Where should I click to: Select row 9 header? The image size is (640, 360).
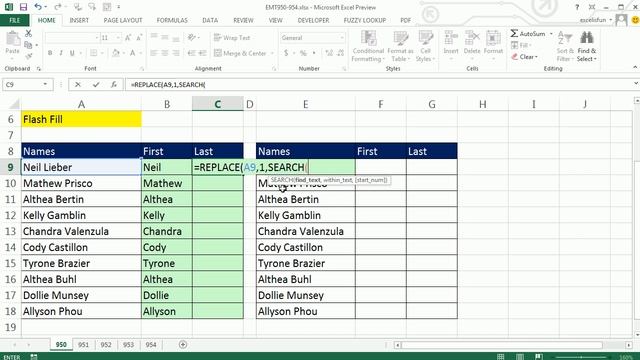[10, 167]
